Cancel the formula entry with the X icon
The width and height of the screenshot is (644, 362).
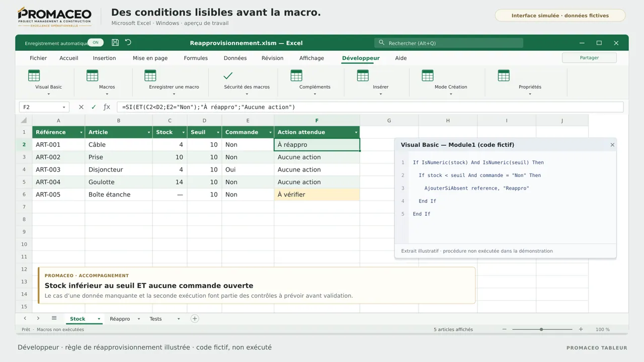pyautogui.click(x=81, y=107)
